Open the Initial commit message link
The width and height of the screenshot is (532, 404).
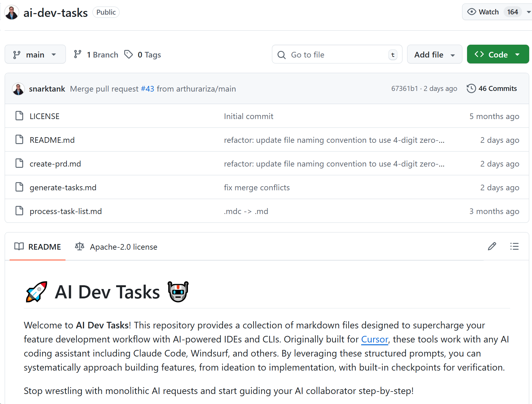pyautogui.click(x=249, y=116)
